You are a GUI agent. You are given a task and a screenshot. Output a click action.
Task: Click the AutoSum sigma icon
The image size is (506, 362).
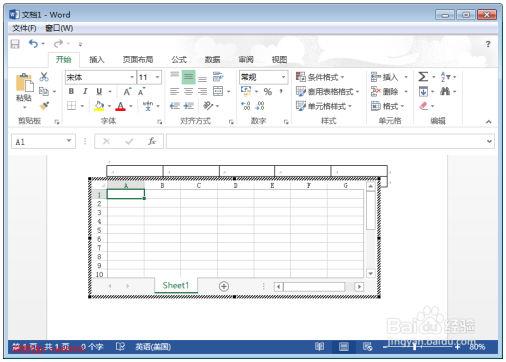click(x=423, y=77)
